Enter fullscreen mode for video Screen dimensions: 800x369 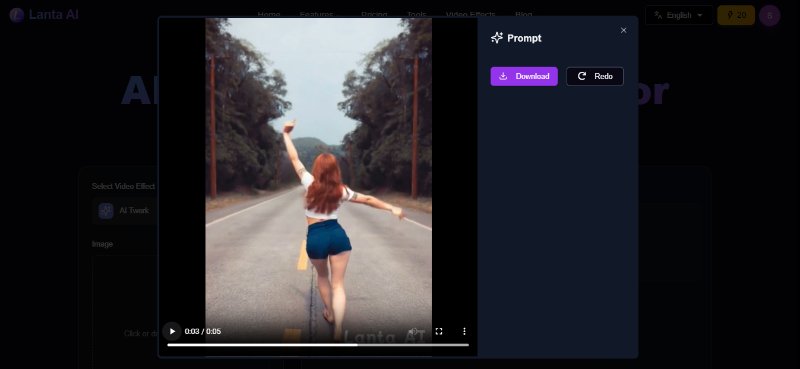click(x=439, y=331)
